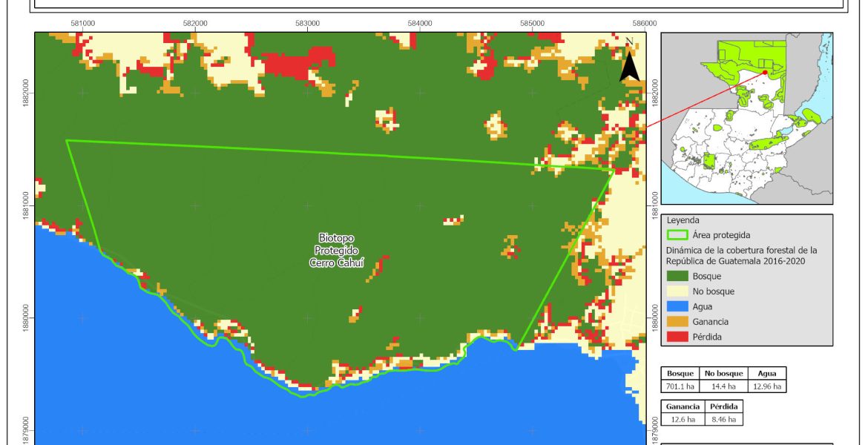
Task: Click the Guatemala inset overview map
Action: coord(746,118)
